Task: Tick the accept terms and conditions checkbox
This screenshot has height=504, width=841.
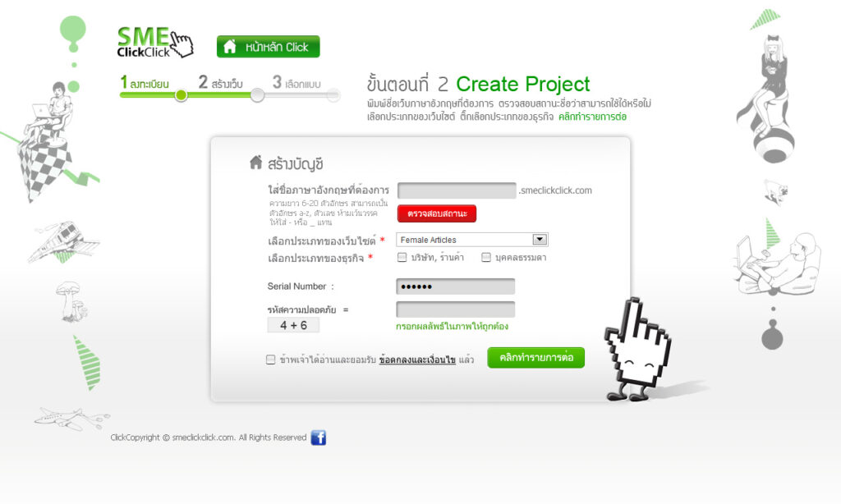Action: click(271, 360)
